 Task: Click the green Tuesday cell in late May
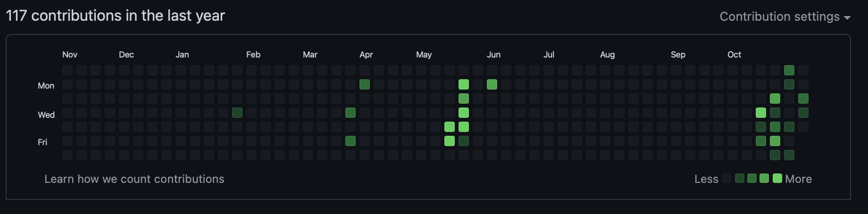464,99
